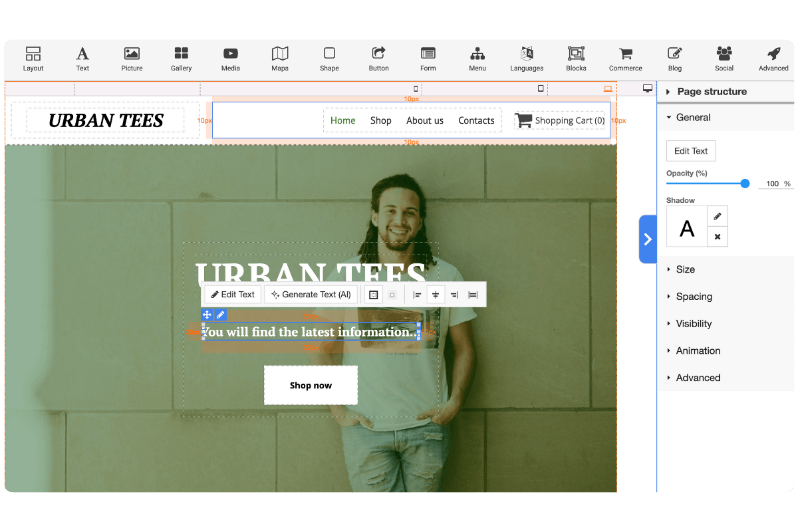Toggle center vertical text alignment
798x532 pixels.
click(x=436, y=294)
